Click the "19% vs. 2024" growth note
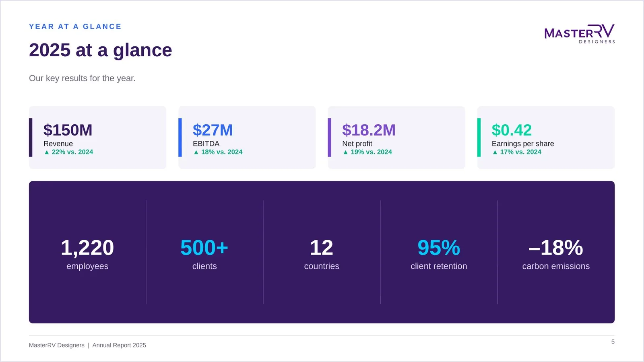The image size is (644, 362). coord(367,152)
